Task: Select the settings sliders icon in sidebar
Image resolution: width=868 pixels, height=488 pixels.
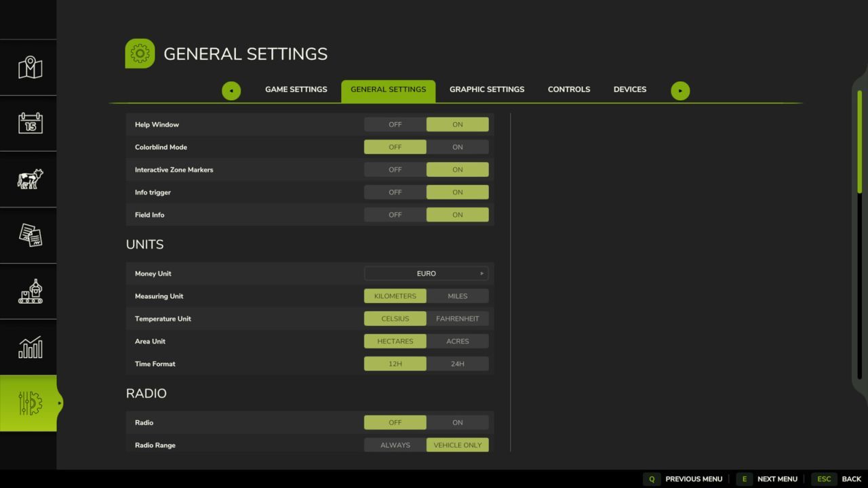Action: click(x=28, y=403)
